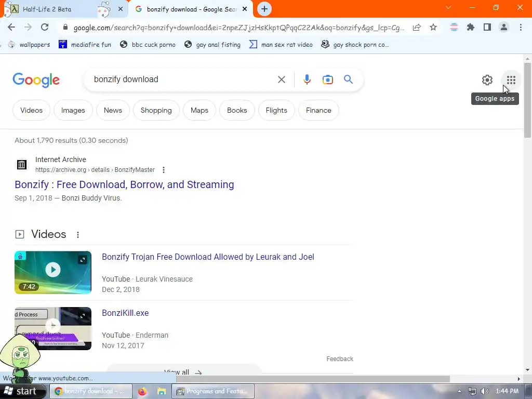Select the Flights filter chip
532x399 pixels.
pyautogui.click(x=276, y=110)
